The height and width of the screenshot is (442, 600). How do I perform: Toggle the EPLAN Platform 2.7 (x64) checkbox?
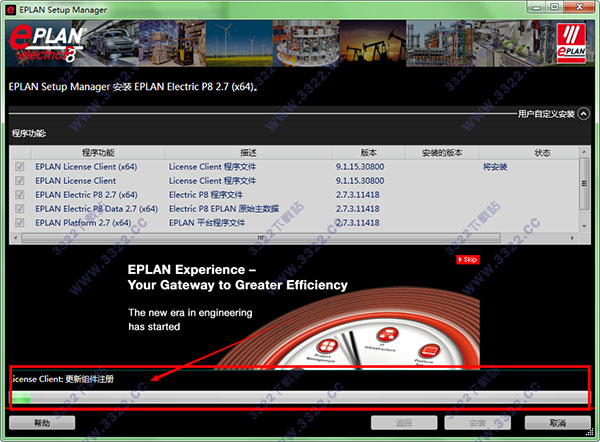click(x=20, y=223)
